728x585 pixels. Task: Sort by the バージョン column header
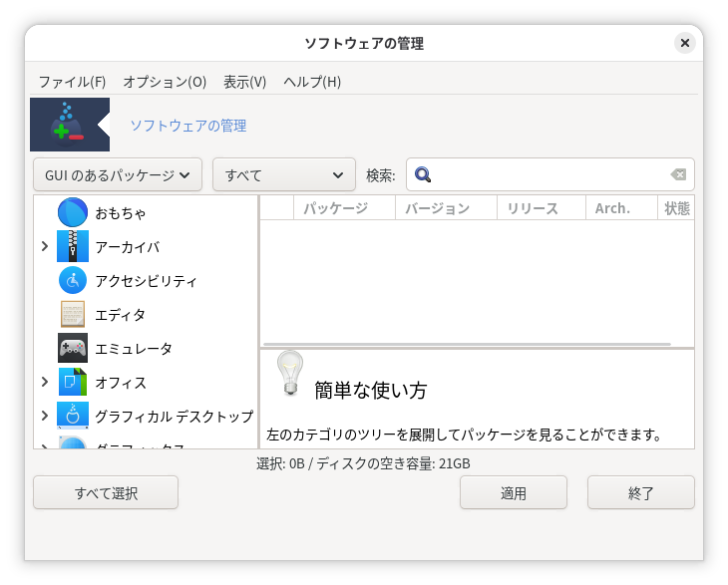click(x=446, y=208)
